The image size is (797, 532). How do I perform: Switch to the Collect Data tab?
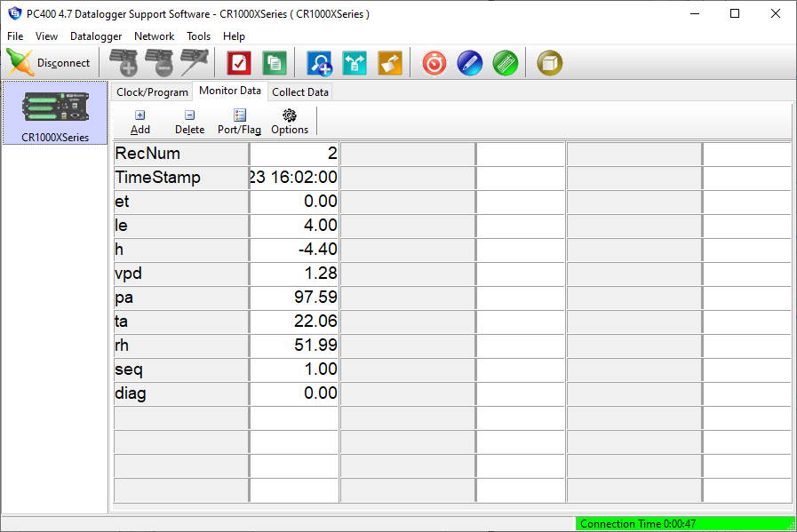[300, 92]
